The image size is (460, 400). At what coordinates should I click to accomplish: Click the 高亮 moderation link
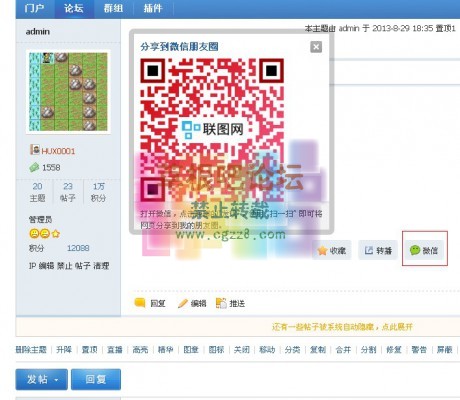(x=140, y=350)
